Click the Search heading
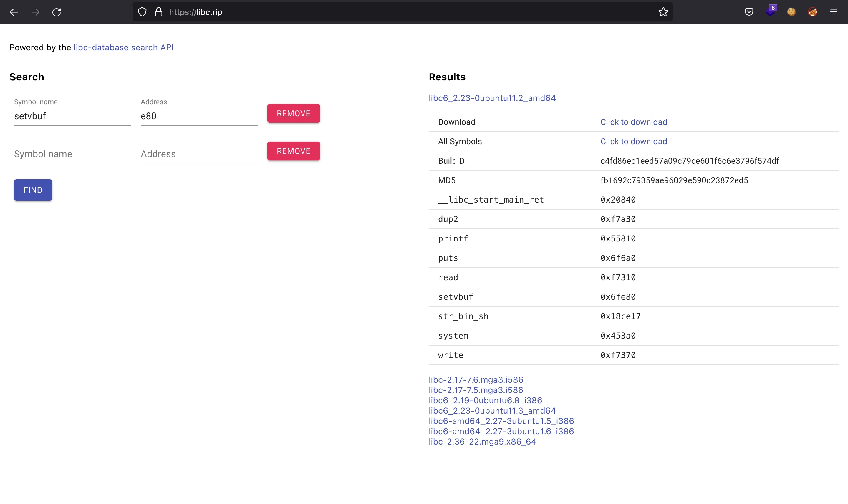848x504 pixels. pos(27,77)
